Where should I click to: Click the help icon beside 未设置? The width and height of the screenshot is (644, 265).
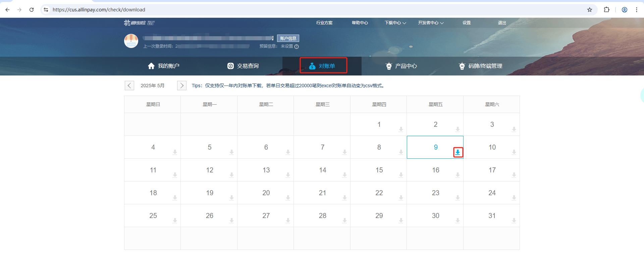click(297, 47)
